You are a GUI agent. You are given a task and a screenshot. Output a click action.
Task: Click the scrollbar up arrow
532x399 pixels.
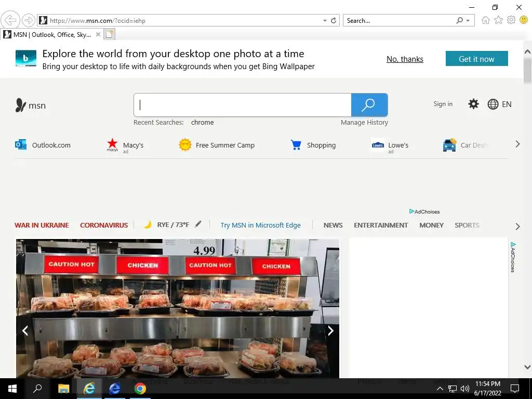(528, 52)
